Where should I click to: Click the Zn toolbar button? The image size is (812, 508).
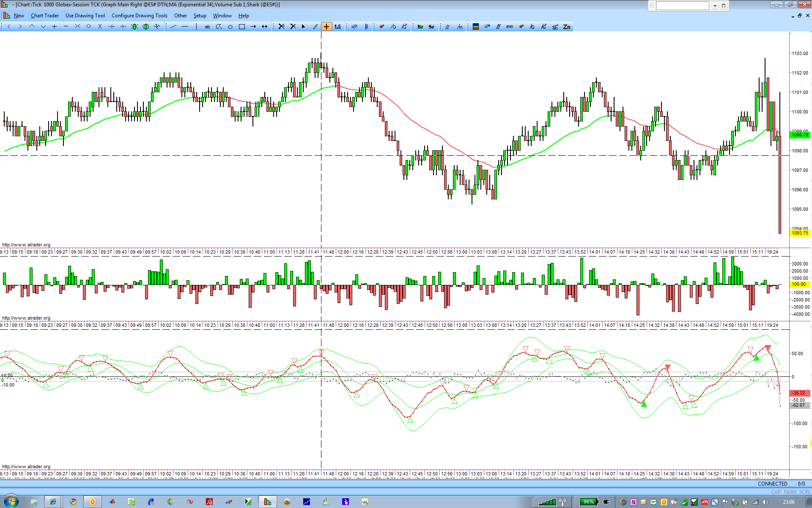point(567,27)
